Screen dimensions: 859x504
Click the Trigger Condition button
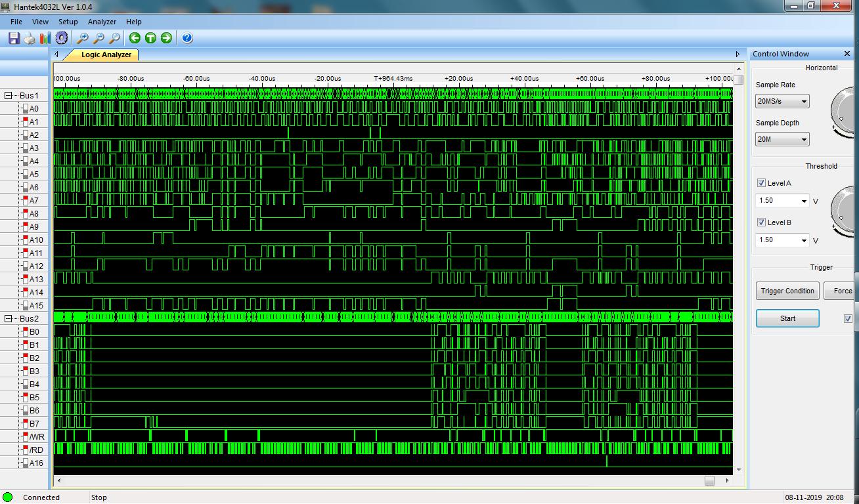coord(787,291)
